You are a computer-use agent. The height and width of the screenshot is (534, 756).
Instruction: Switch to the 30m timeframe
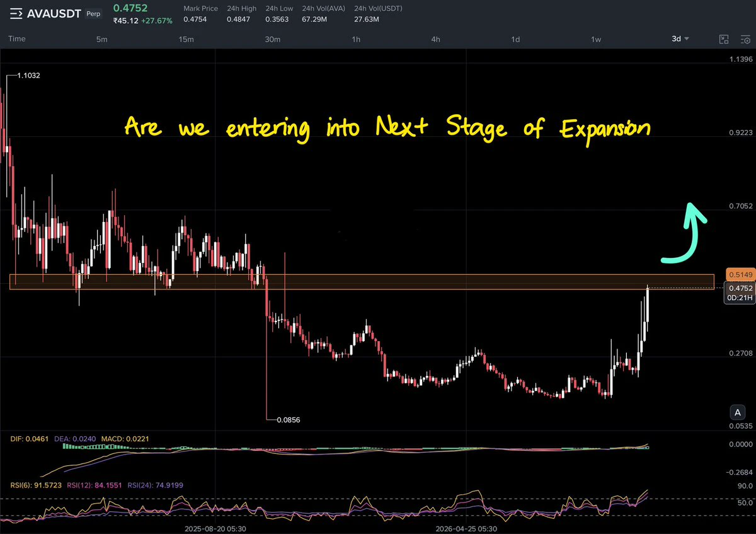[x=272, y=39]
